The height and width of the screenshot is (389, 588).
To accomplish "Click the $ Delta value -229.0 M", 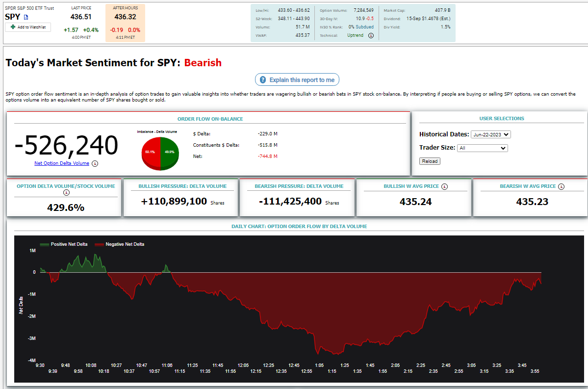I will click(x=268, y=134).
